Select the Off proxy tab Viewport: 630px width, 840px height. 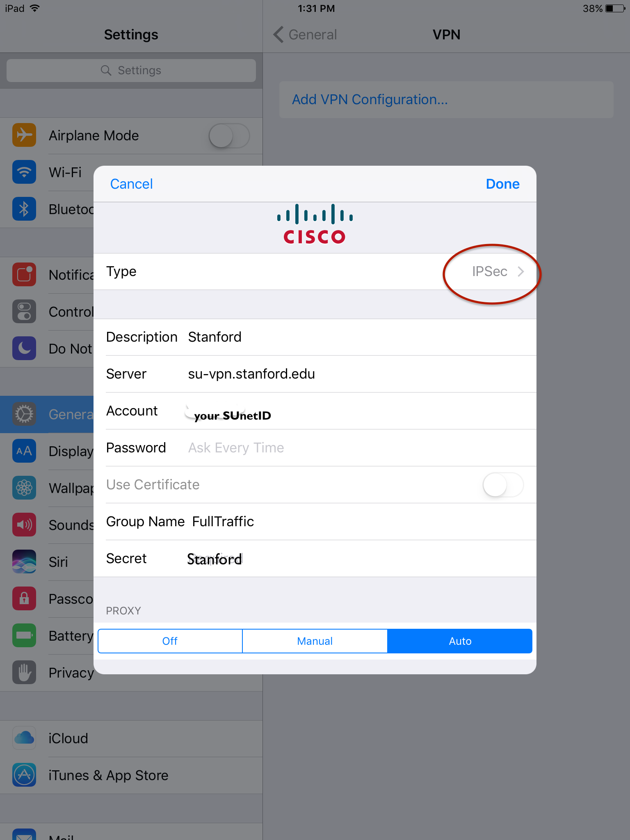(170, 641)
